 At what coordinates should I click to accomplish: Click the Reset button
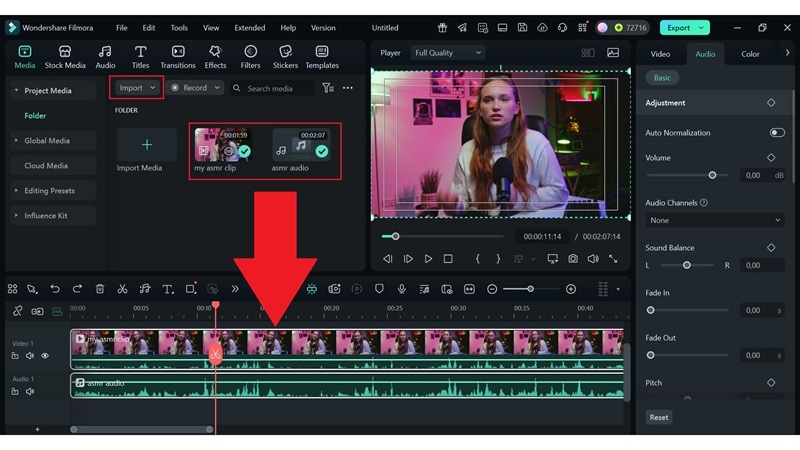click(659, 417)
